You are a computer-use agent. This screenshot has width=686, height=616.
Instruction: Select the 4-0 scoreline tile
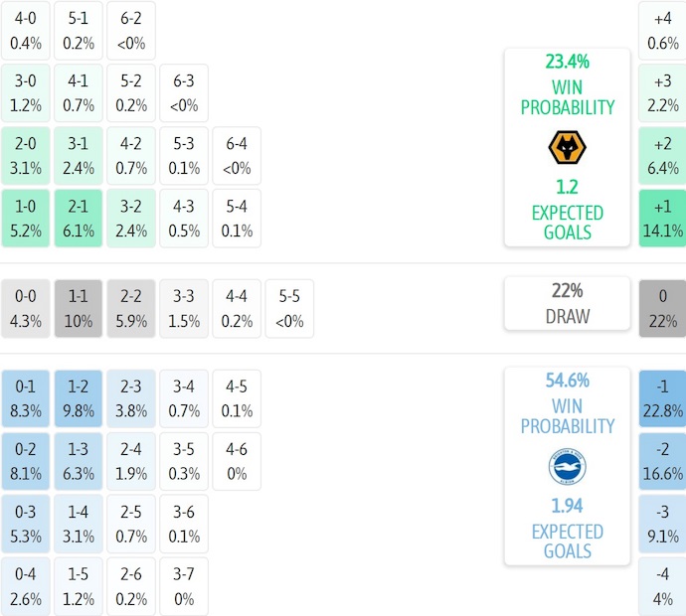(25, 31)
